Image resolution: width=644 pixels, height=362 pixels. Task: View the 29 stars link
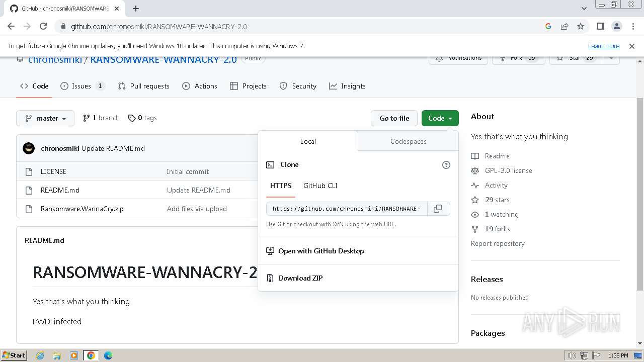click(491, 200)
